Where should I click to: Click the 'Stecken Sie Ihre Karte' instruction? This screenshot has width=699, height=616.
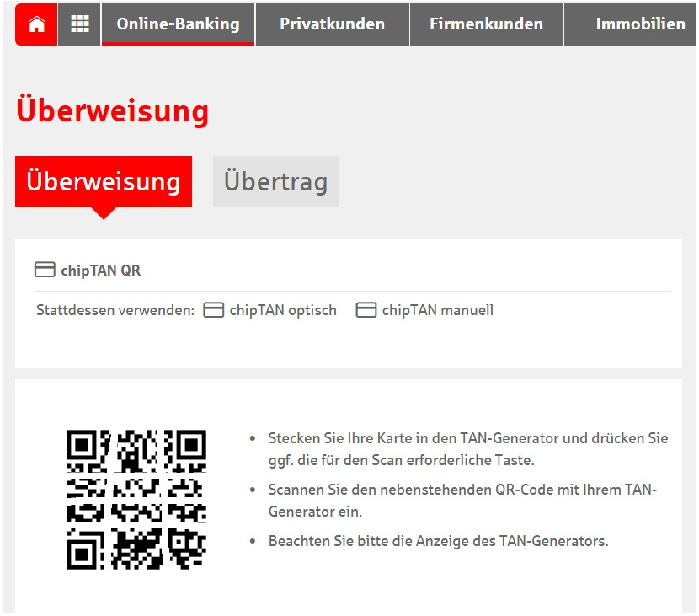coord(467,449)
